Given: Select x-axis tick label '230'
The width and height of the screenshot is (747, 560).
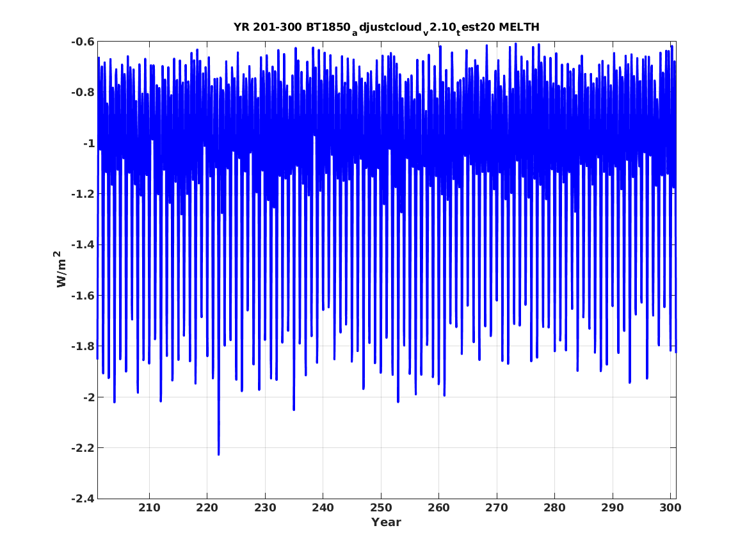Looking at the screenshot, I should pos(265,508).
